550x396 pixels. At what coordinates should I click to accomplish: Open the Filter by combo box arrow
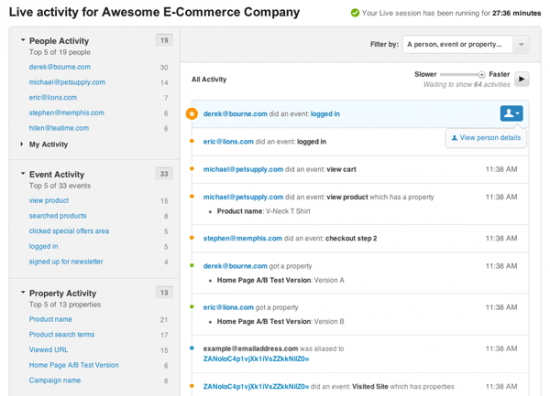point(521,45)
